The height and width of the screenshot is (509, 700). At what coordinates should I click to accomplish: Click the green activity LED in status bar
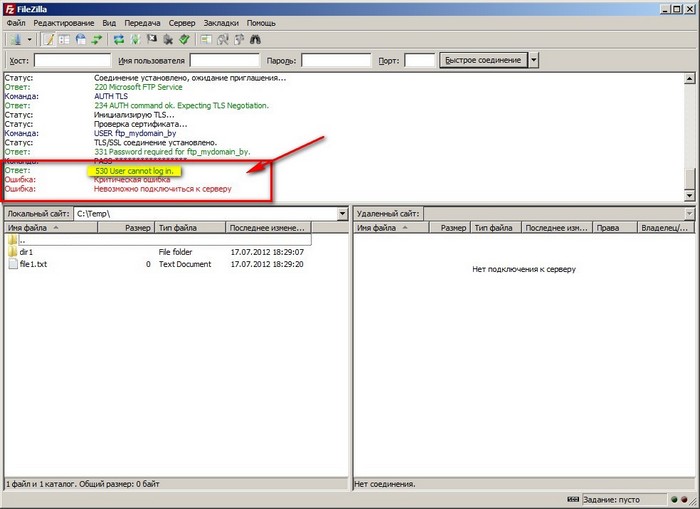(x=674, y=500)
